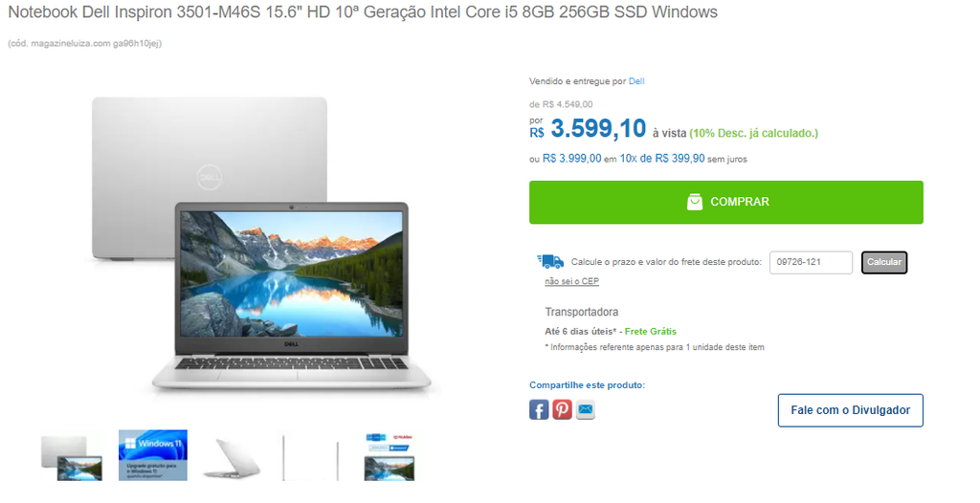
Task: Click the 3.599,10 cash price
Action: pyautogui.click(x=598, y=129)
